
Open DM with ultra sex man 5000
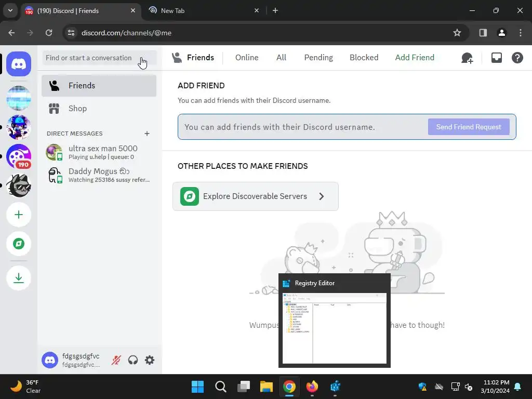99,152
